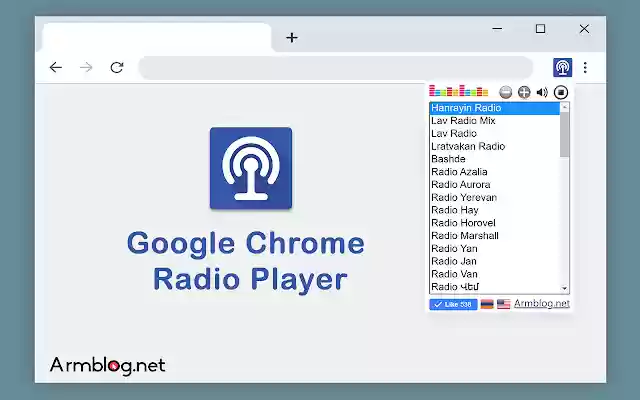Select Lratvakan Radio station
Image resolution: width=640 pixels, height=400 pixels.
click(495, 146)
